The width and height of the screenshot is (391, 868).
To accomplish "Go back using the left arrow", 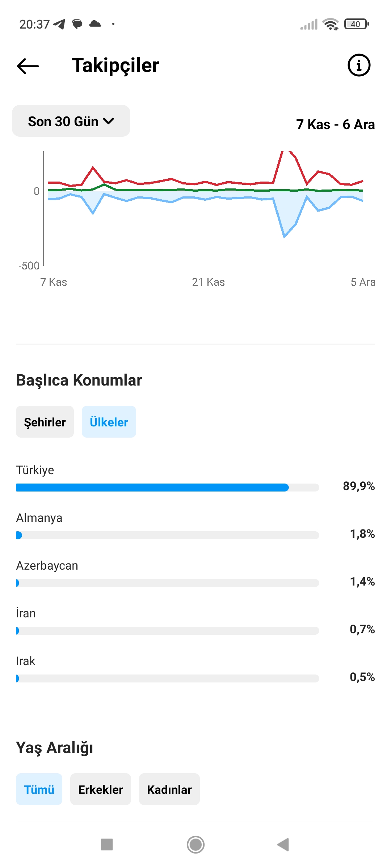I will [28, 66].
